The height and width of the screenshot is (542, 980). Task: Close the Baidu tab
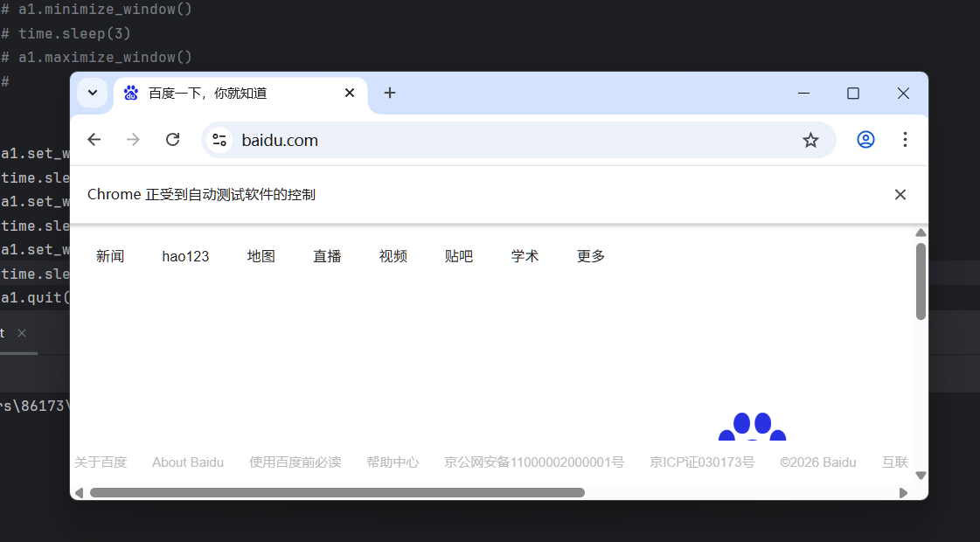[x=350, y=94]
